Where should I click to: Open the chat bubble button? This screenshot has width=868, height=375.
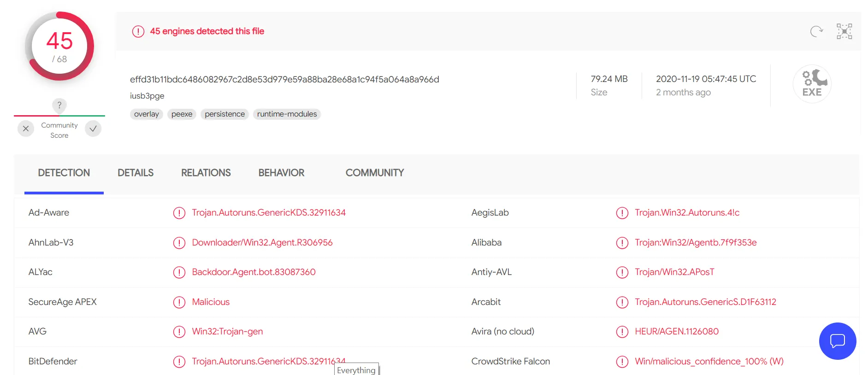[837, 341]
